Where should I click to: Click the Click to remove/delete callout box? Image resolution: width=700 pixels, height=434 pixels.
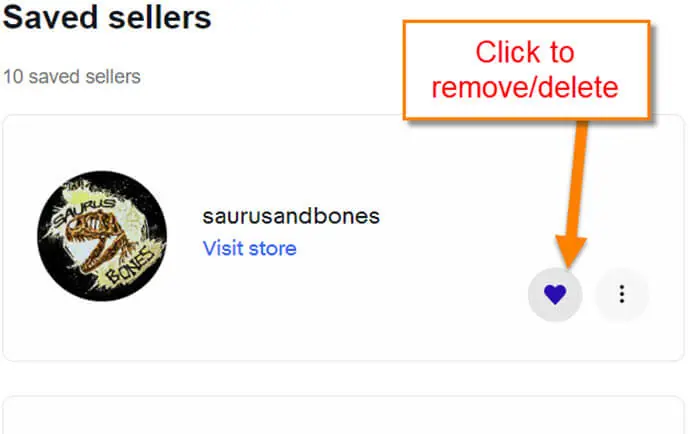[x=526, y=70]
